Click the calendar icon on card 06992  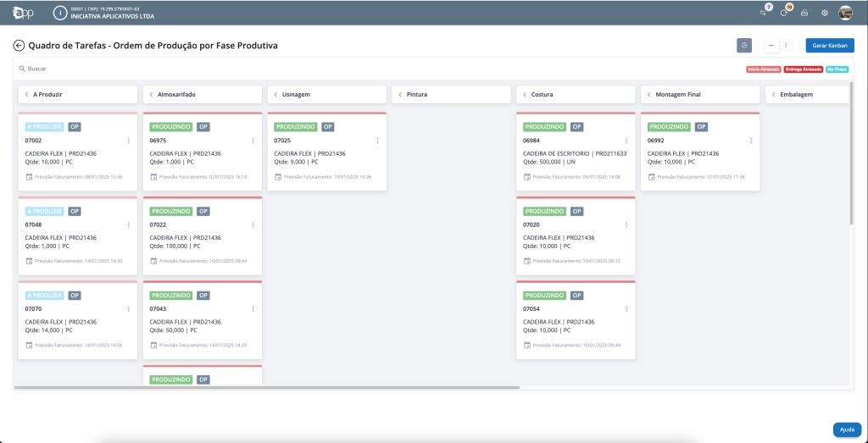click(652, 177)
